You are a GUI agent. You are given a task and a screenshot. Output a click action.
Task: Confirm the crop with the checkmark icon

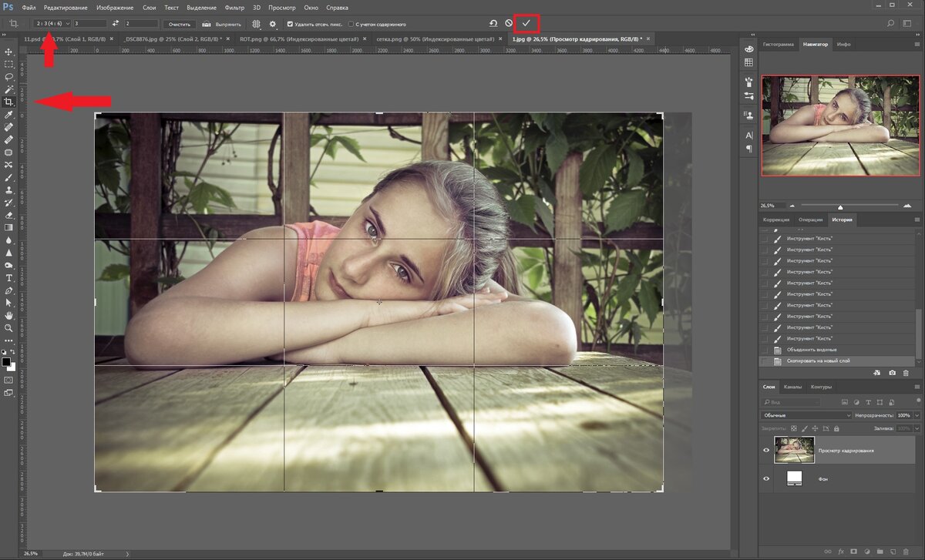526,24
